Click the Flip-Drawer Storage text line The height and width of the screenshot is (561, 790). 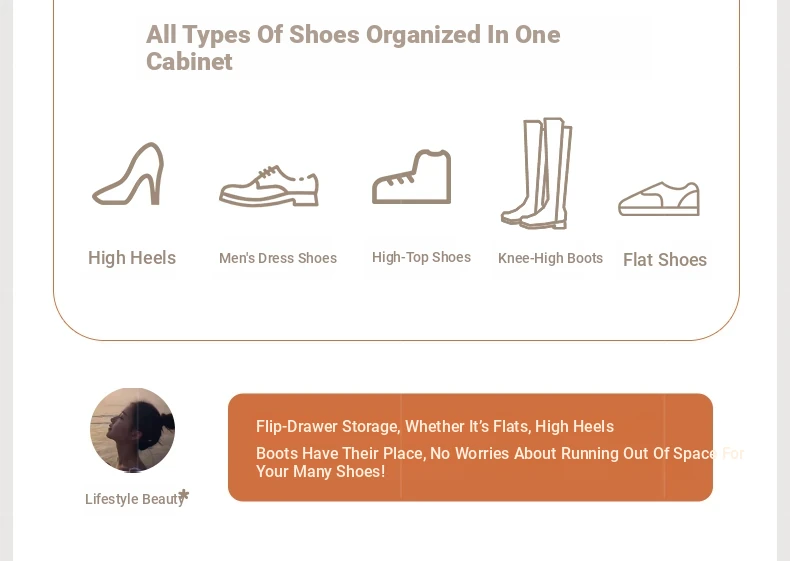(435, 426)
